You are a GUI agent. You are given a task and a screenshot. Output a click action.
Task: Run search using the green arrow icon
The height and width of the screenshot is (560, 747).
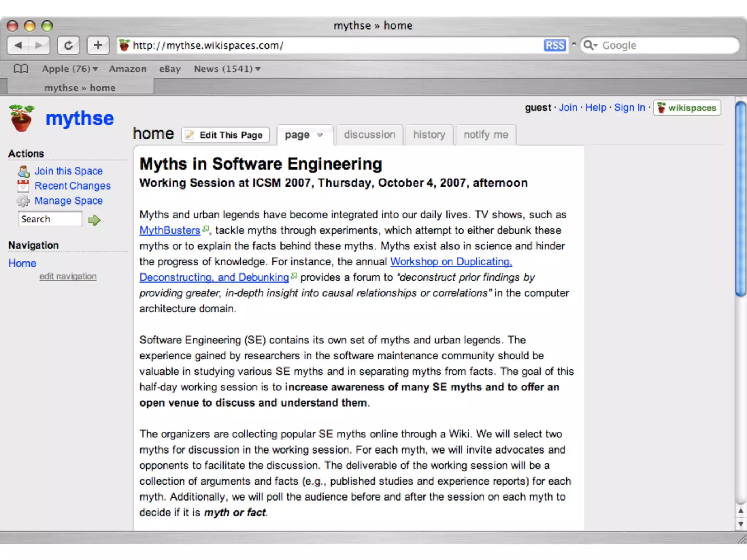click(x=94, y=220)
